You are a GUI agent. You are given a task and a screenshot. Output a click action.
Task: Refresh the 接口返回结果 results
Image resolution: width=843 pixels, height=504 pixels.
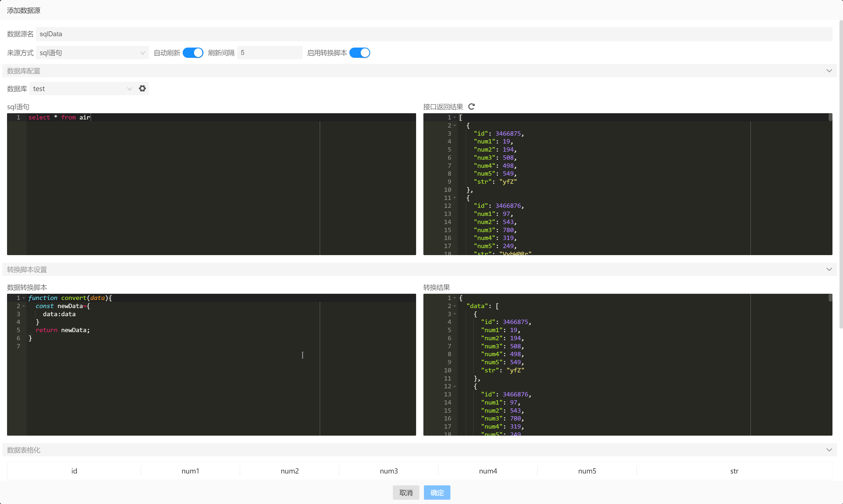click(471, 107)
